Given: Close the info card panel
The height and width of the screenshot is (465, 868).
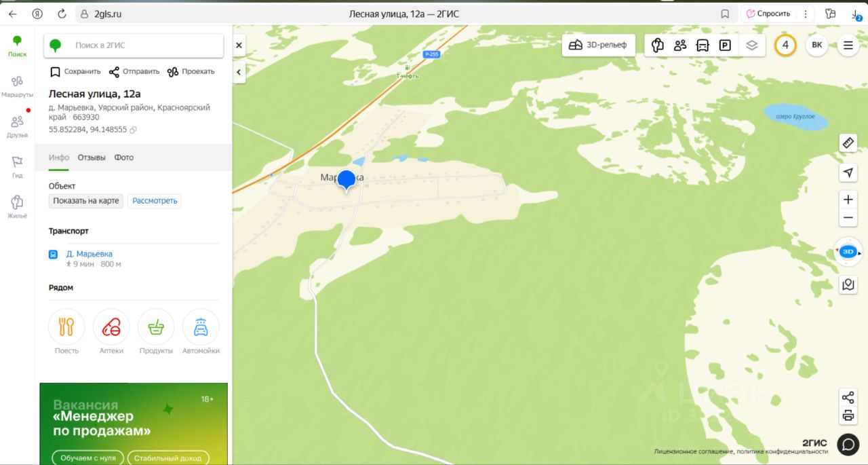Looking at the screenshot, I should 239,45.
